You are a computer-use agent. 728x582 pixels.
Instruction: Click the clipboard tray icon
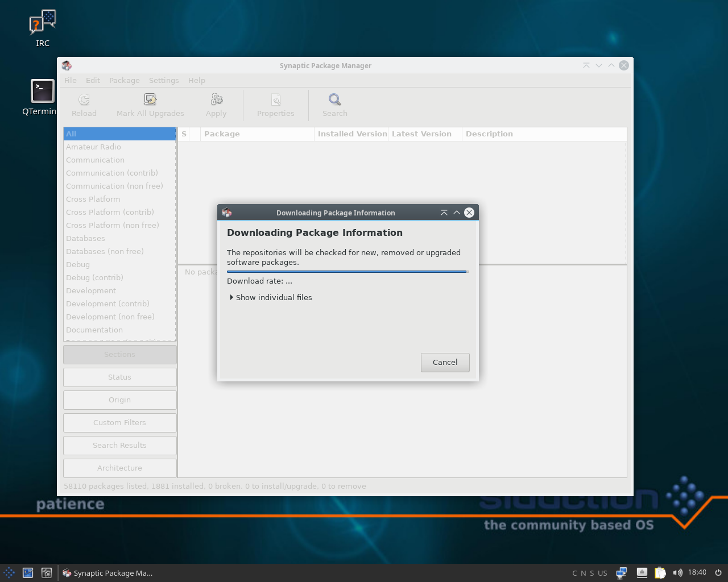(660, 573)
